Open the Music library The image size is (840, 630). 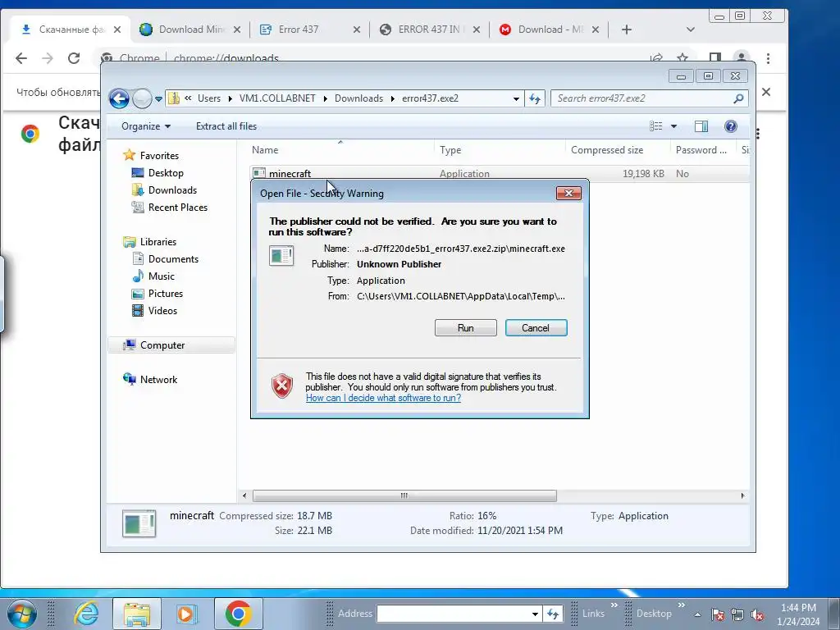pyautogui.click(x=162, y=276)
